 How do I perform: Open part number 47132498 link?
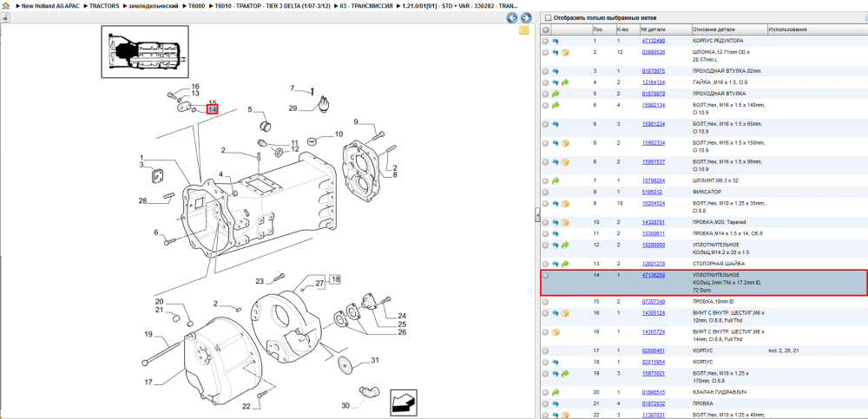pyautogui.click(x=654, y=41)
